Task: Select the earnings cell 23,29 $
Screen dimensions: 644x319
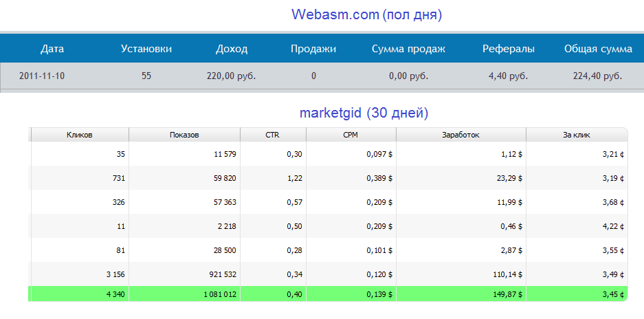Action: (x=510, y=179)
